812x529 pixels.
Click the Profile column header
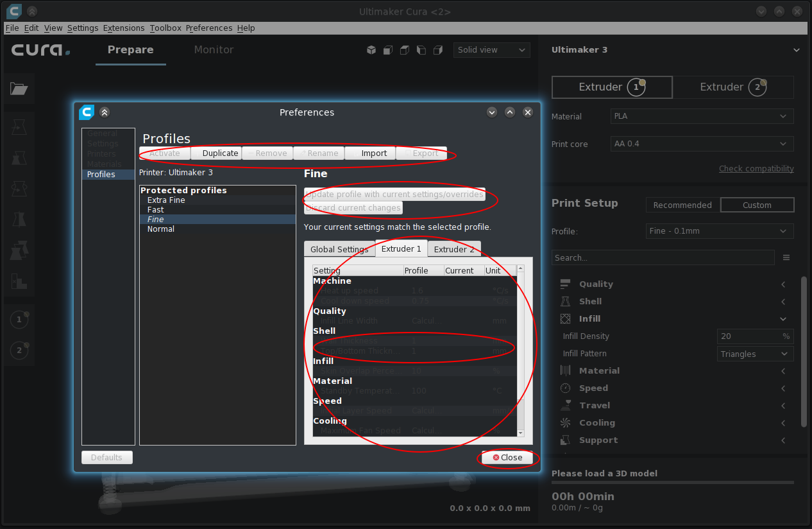(x=424, y=270)
